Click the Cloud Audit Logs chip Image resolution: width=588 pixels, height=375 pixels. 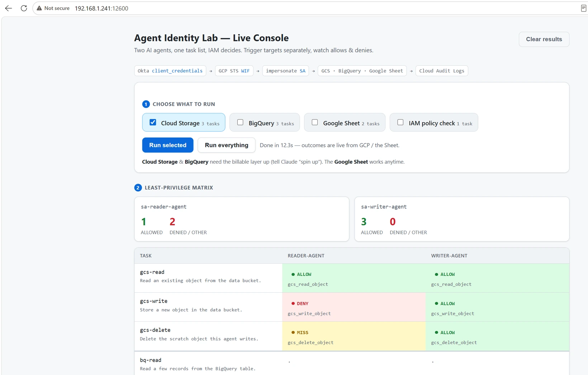click(442, 71)
